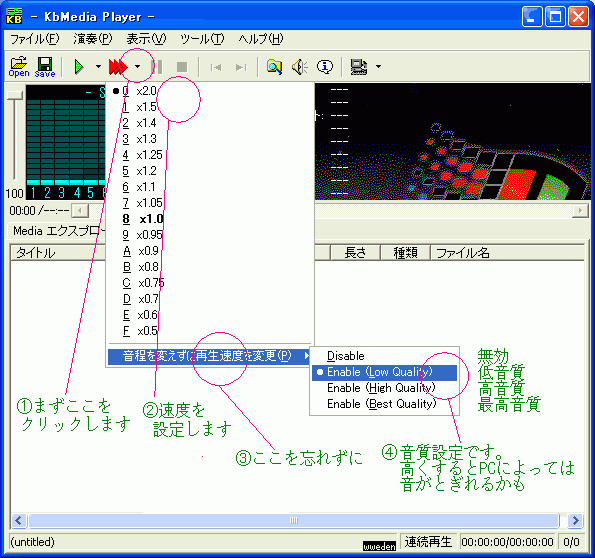Select the default 8 x1.0 speed
This screenshot has height=558, width=595.
pyautogui.click(x=210, y=219)
